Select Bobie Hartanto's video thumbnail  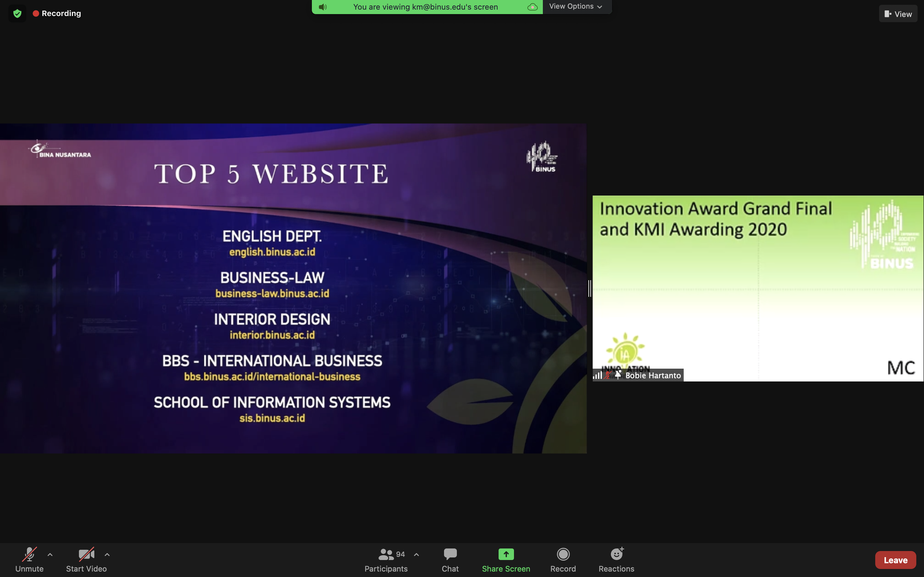coord(757,288)
